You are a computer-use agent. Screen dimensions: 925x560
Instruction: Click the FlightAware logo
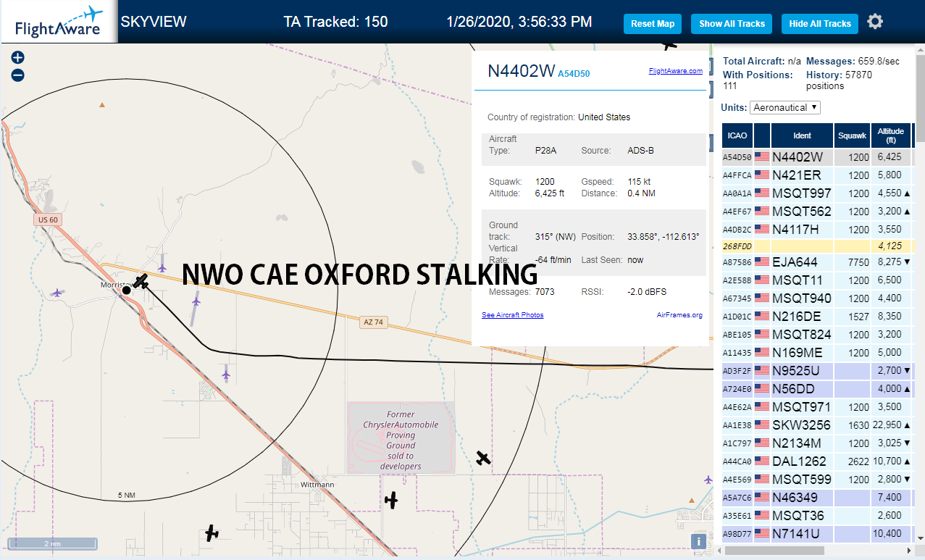coord(59,22)
